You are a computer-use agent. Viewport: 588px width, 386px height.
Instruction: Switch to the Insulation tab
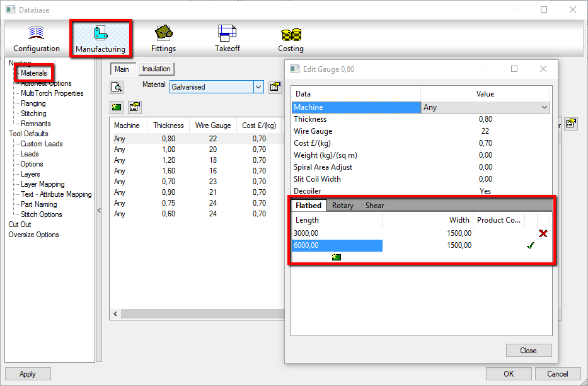(156, 69)
